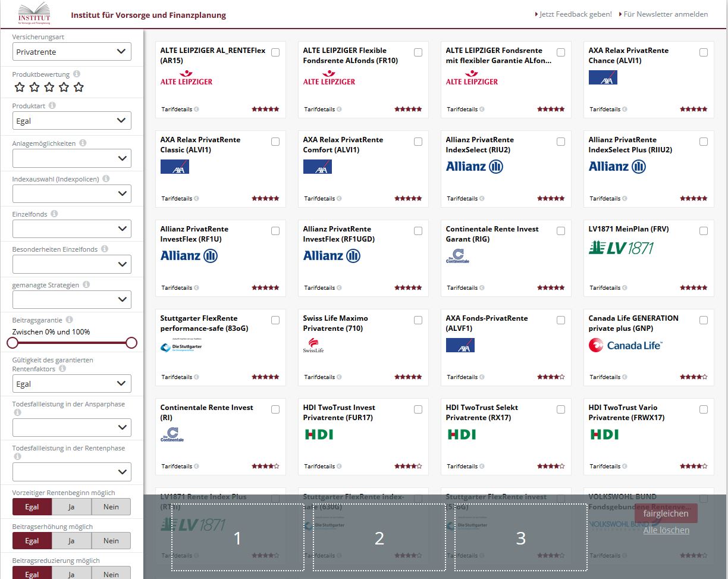Click the Allianz logo on IndexSelect (RIU2) card
This screenshot has width=728, height=579.
click(x=474, y=167)
